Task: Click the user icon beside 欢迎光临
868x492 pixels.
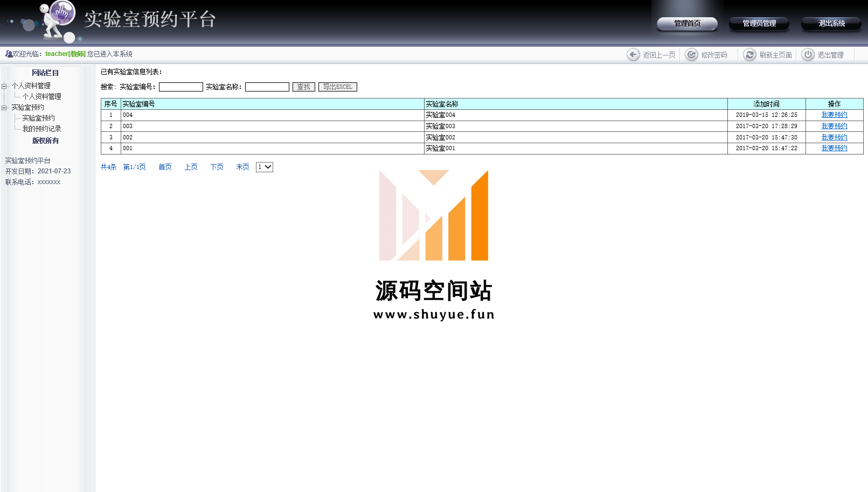Action: pyautogui.click(x=9, y=54)
